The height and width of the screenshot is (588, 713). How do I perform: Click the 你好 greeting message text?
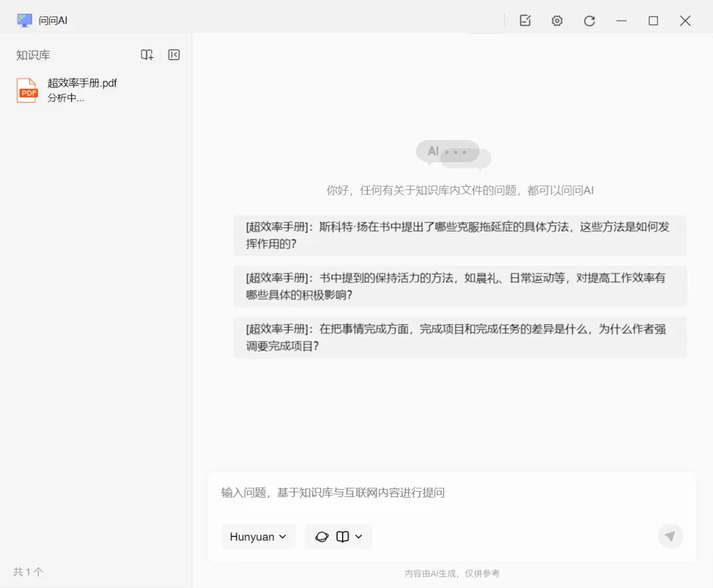tap(459, 191)
